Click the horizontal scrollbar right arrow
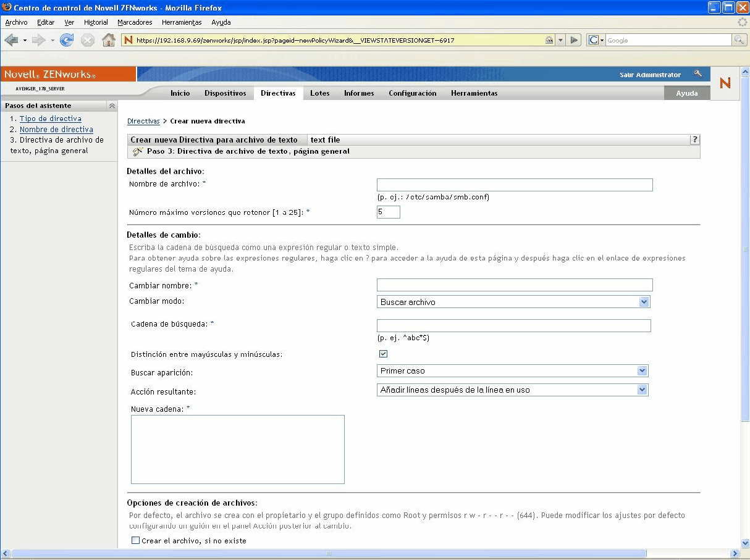750x560 pixels. coord(735,554)
